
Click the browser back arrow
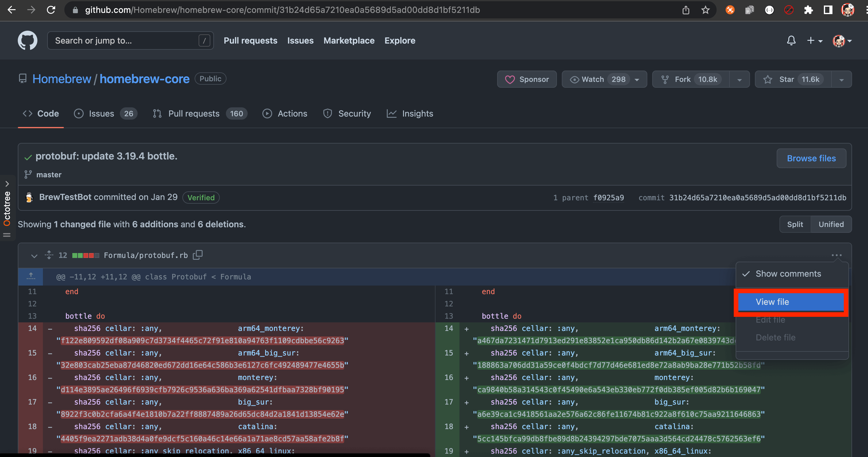point(11,10)
